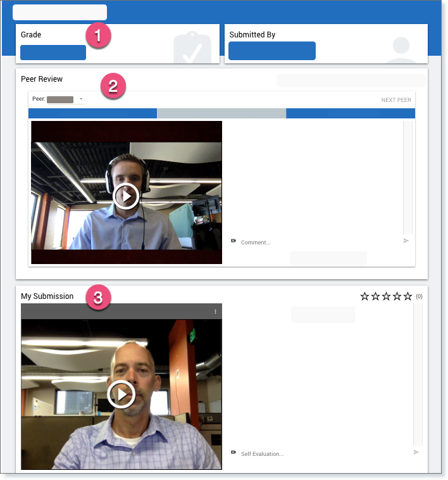Viewport: 448px width, 480px height.
Task: Select the gray middle segment of the peer bar
Action: tap(221, 113)
